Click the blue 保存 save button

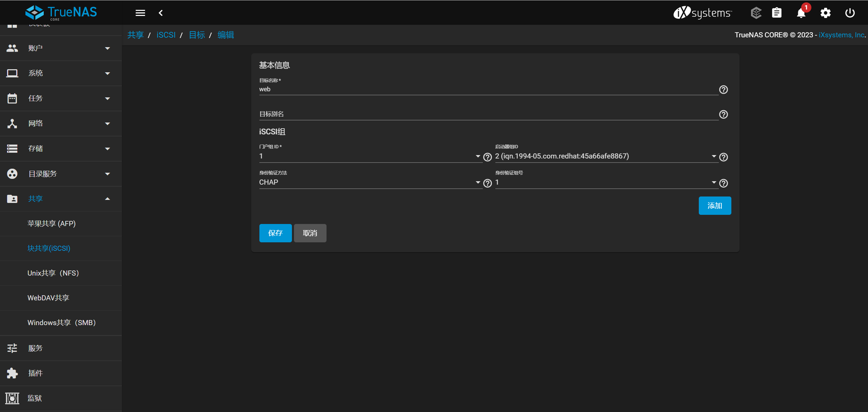tap(275, 233)
